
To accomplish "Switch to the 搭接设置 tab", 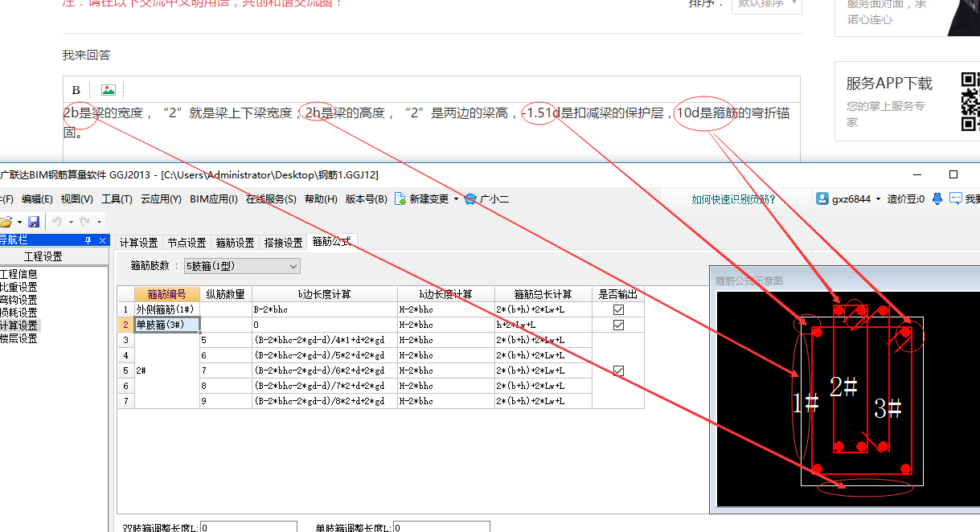I will [283, 242].
